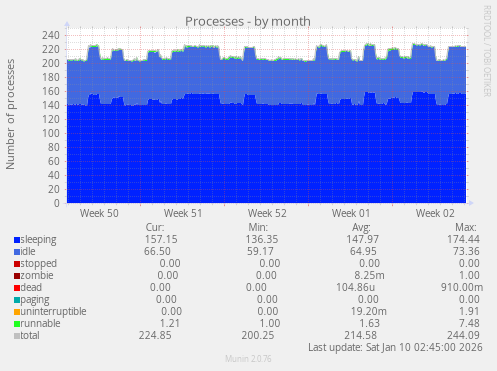Click zombie average value 8.25m
This screenshot has height=371, width=497.
pos(369,275)
